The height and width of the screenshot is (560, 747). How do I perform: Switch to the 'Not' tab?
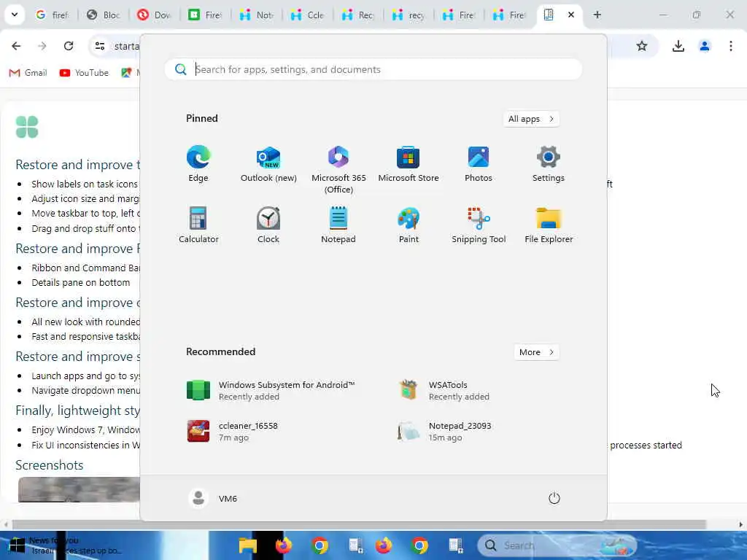tap(256, 15)
